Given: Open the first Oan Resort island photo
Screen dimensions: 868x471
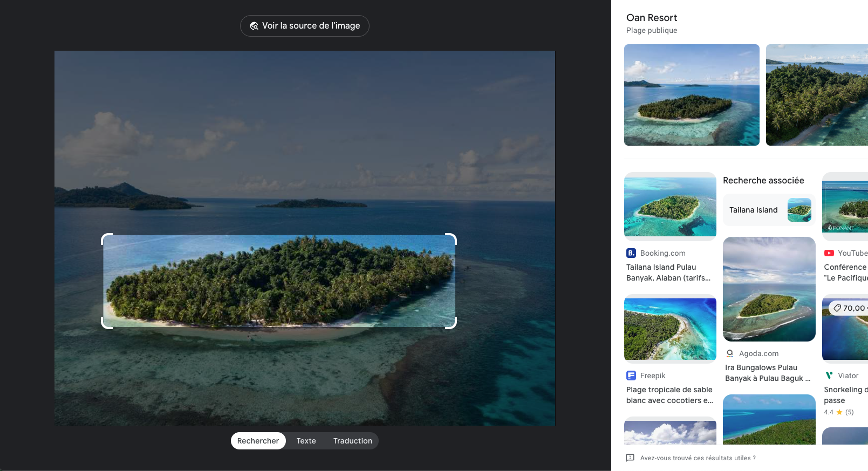Looking at the screenshot, I should coord(692,95).
